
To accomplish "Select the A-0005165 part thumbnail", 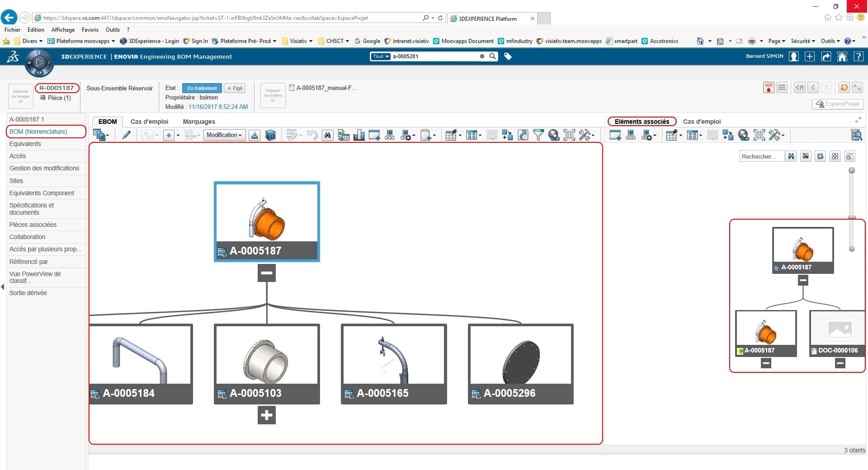I will click(394, 364).
